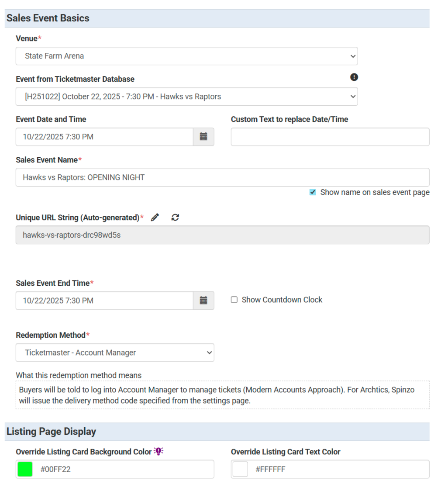The height and width of the screenshot is (488, 448).
Task: Open the Redemption Method dropdown
Action: coord(115,353)
